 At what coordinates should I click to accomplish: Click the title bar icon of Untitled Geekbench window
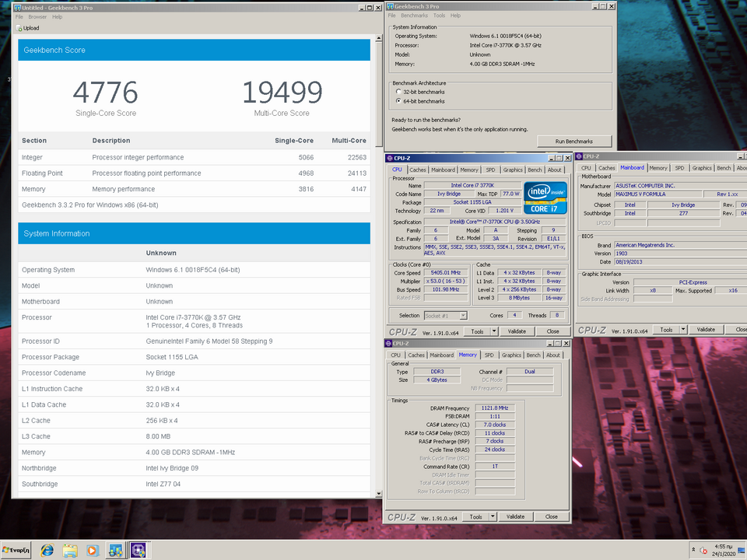pos(18,8)
